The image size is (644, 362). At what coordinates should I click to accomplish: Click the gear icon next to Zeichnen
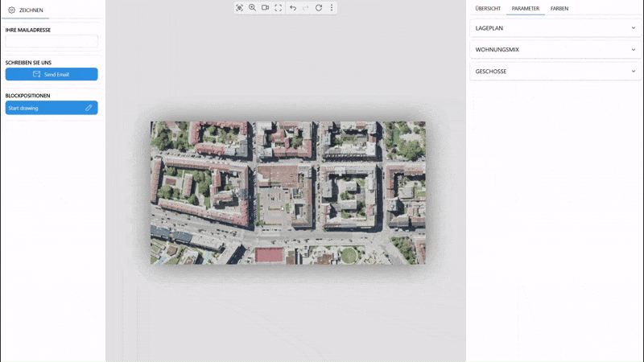11,10
